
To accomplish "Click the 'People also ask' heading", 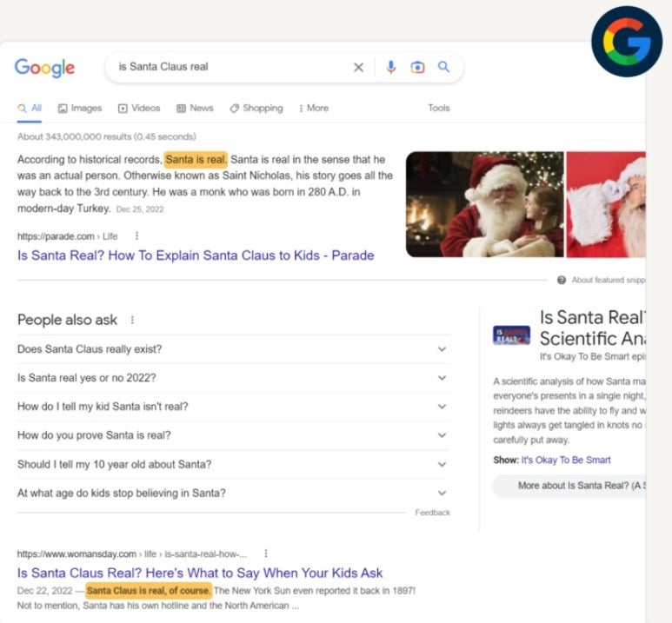I will 67,320.
